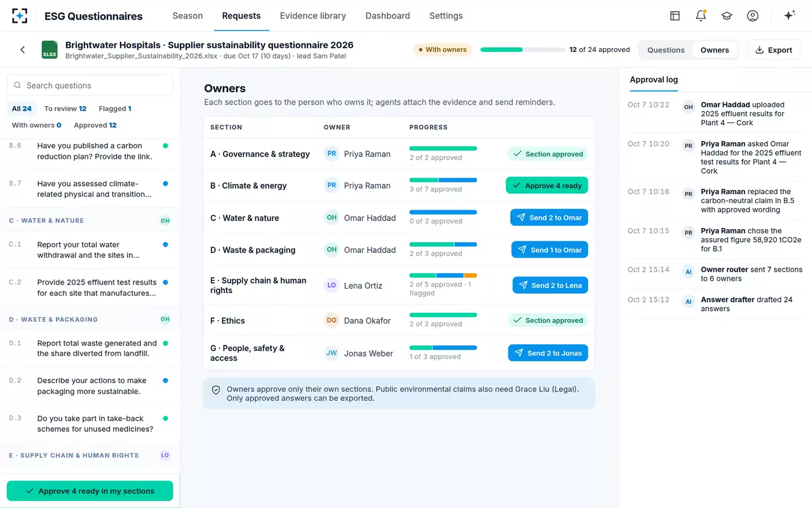
Task: Click the overall 12 of 24 approved progress bar
Action: [522, 50]
